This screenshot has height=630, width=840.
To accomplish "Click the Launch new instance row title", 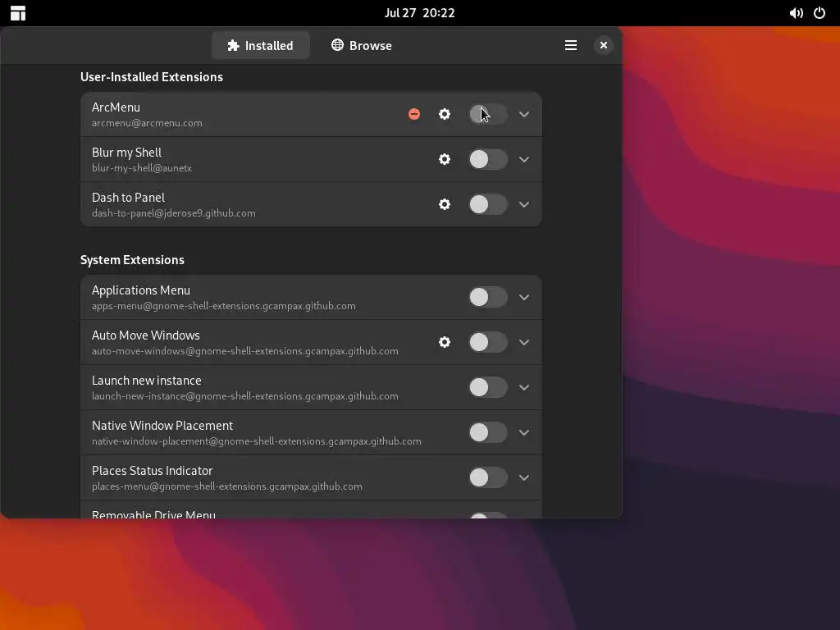I will pyautogui.click(x=147, y=381).
